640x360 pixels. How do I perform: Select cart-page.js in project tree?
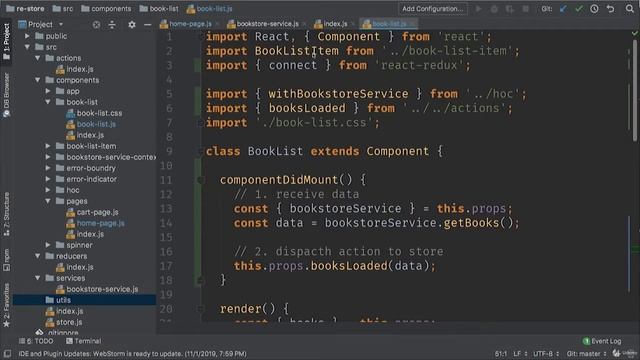pyautogui.click(x=97, y=212)
